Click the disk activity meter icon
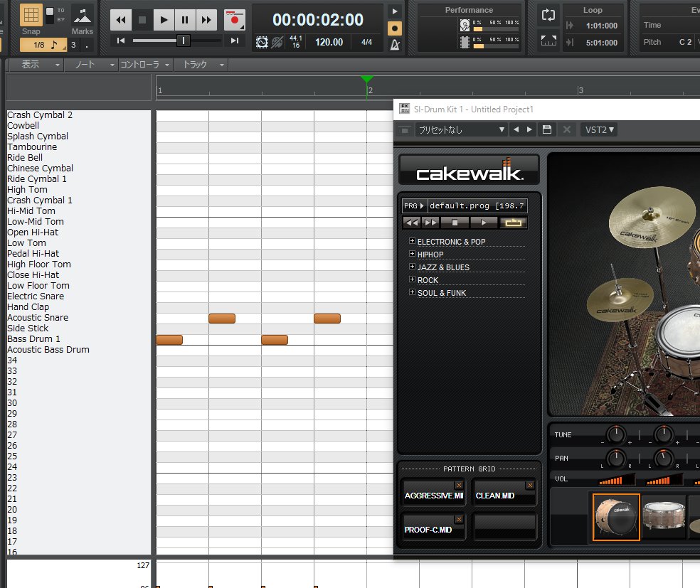 [x=465, y=25]
